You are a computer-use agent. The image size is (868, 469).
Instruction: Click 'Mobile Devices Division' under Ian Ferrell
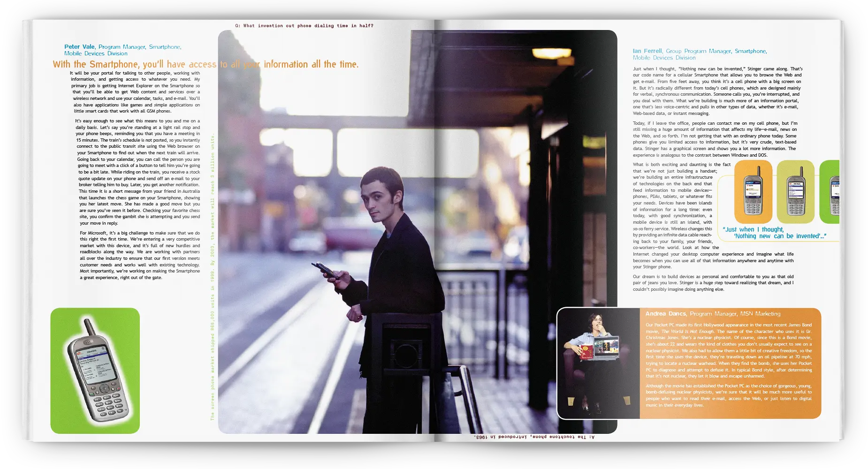tap(664, 58)
